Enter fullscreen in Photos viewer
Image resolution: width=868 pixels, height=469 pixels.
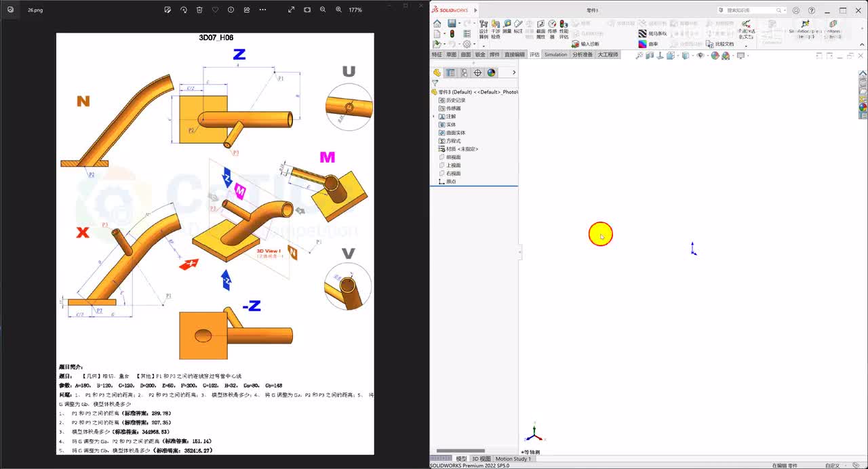[x=291, y=9]
